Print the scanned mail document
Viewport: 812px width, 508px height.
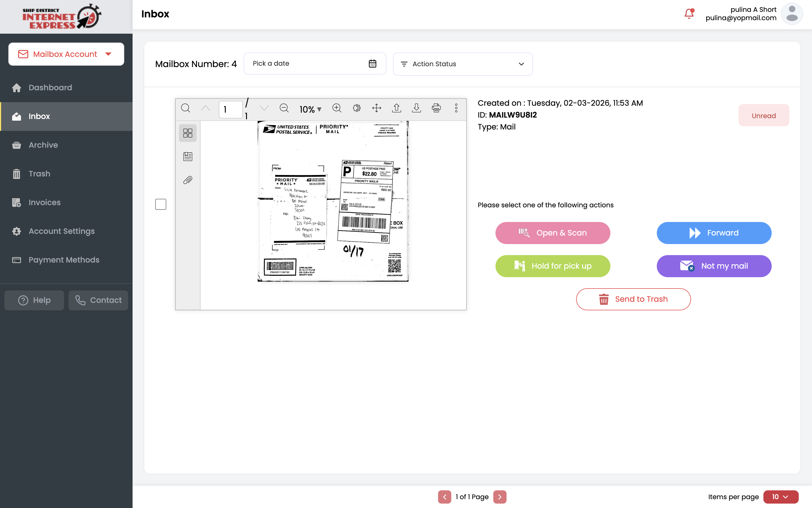click(436, 108)
